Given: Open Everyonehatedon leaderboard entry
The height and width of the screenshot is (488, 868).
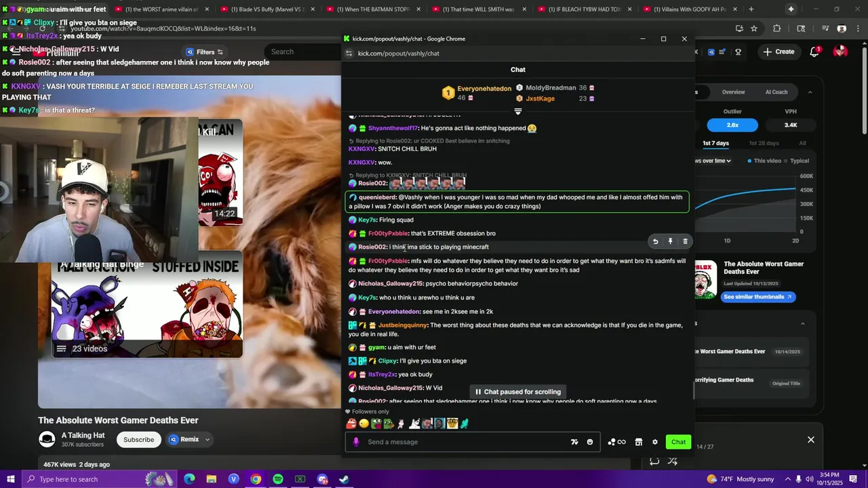Looking at the screenshot, I should pyautogui.click(x=477, y=93).
